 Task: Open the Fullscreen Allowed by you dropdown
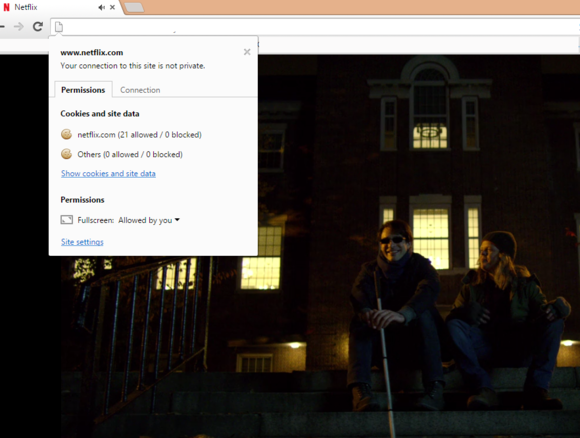(x=149, y=220)
